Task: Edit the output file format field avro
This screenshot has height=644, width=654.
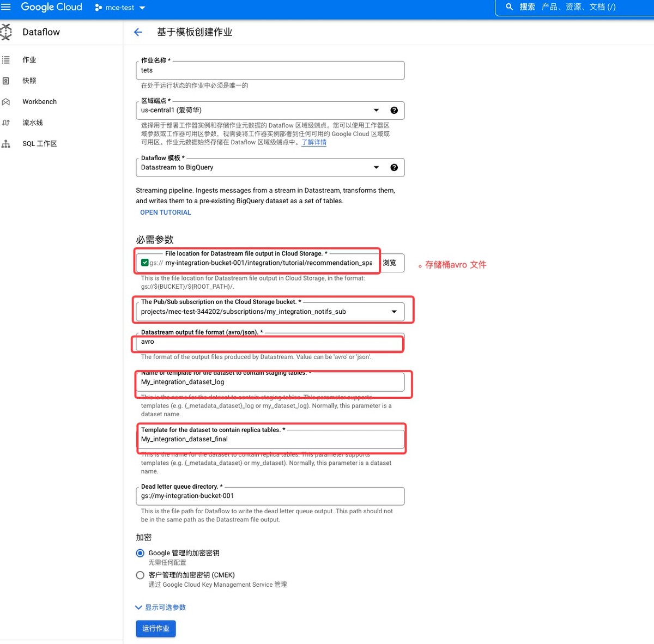Action: pyautogui.click(x=270, y=342)
